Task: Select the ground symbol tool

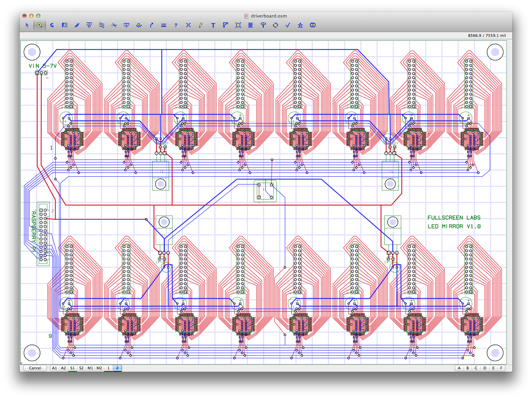Action: (300, 25)
